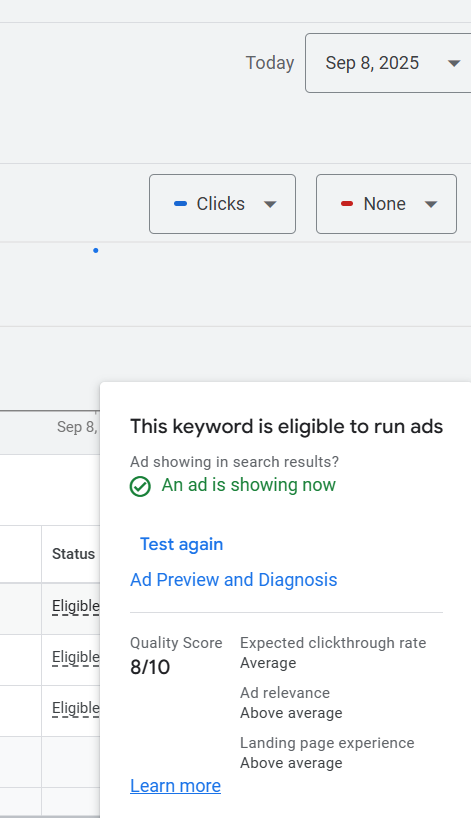Click the date range dropdown arrow
This screenshot has height=818, width=471.
pos(454,64)
